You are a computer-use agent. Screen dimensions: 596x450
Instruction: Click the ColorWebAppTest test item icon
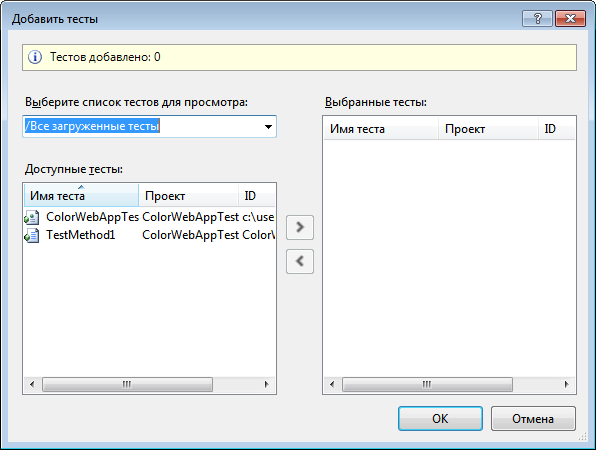coord(32,217)
